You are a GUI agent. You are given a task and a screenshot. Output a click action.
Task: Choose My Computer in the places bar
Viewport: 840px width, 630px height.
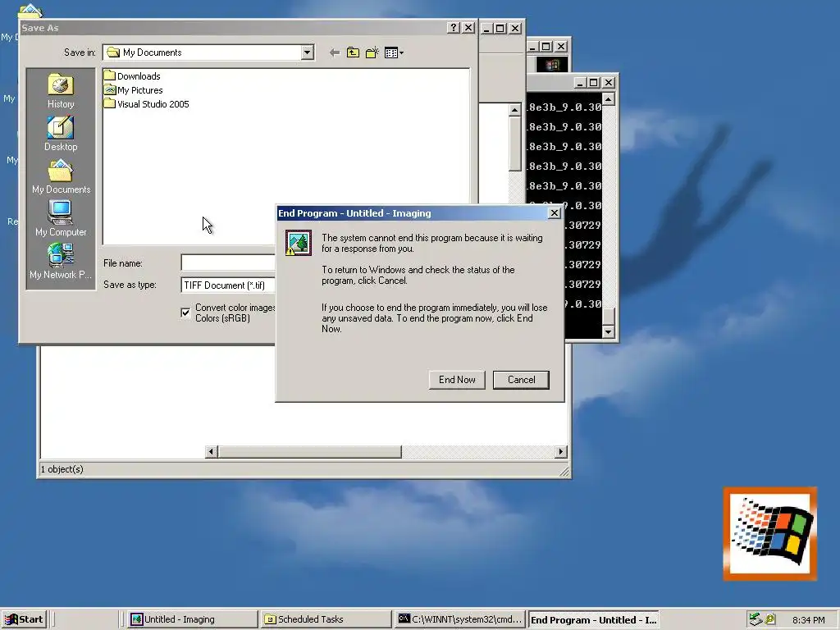point(61,219)
